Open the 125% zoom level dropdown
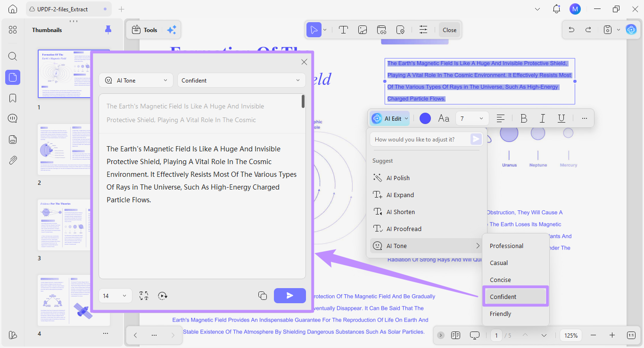This screenshot has width=644, height=348. 571,335
